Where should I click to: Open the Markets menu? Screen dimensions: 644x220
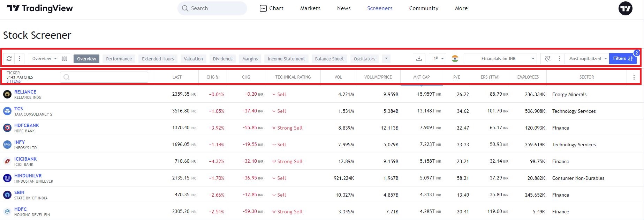click(310, 8)
